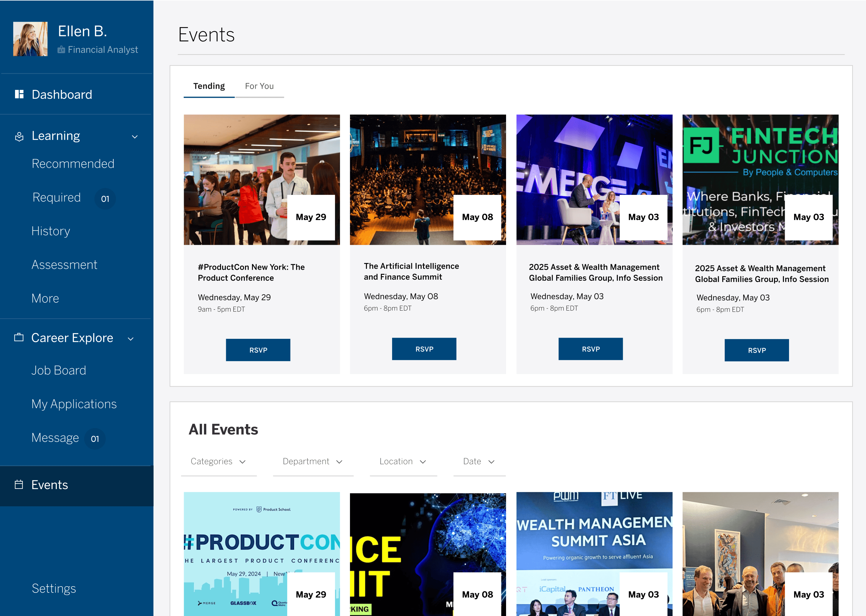Click the title '#ProductCon New York: The Product Conference'
This screenshot has width=866, height=616.
click(x=251, y=272)
